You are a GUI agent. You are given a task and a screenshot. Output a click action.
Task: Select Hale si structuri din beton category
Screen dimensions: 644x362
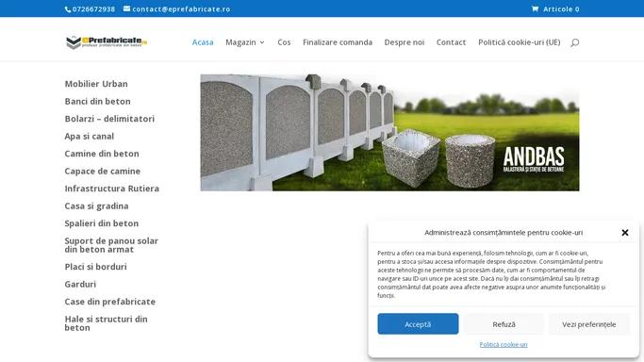coord(106,323)
